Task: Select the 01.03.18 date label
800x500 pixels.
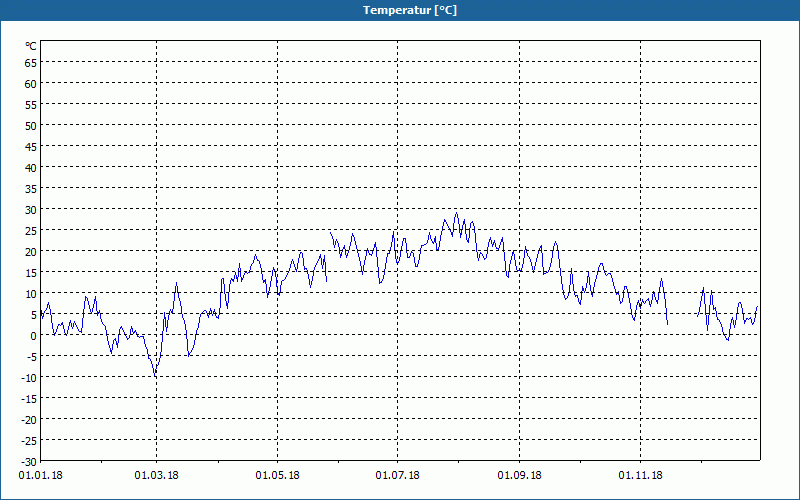Action: pos(157,476)
